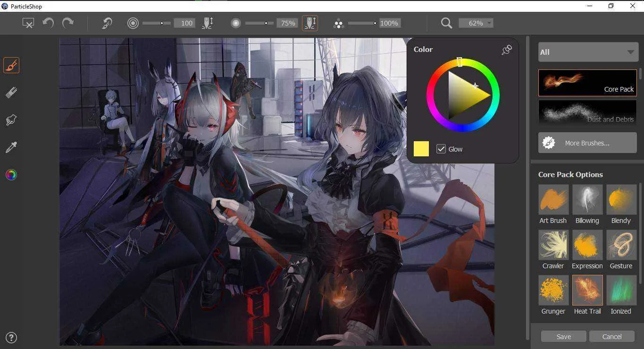Image resolution: width=644 pixels, height=349 pixels.
Task: Choose the Crawler brush preset
Action: point(553,250)
